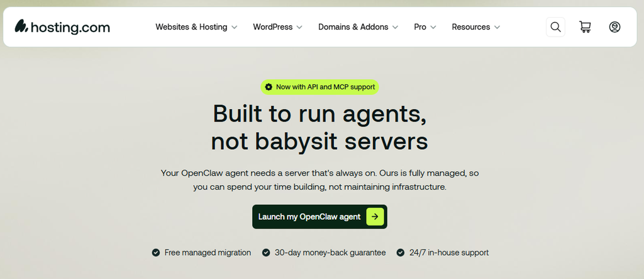Expand the Resources chevron
644x279 pixels.
(x=497, y=27)
